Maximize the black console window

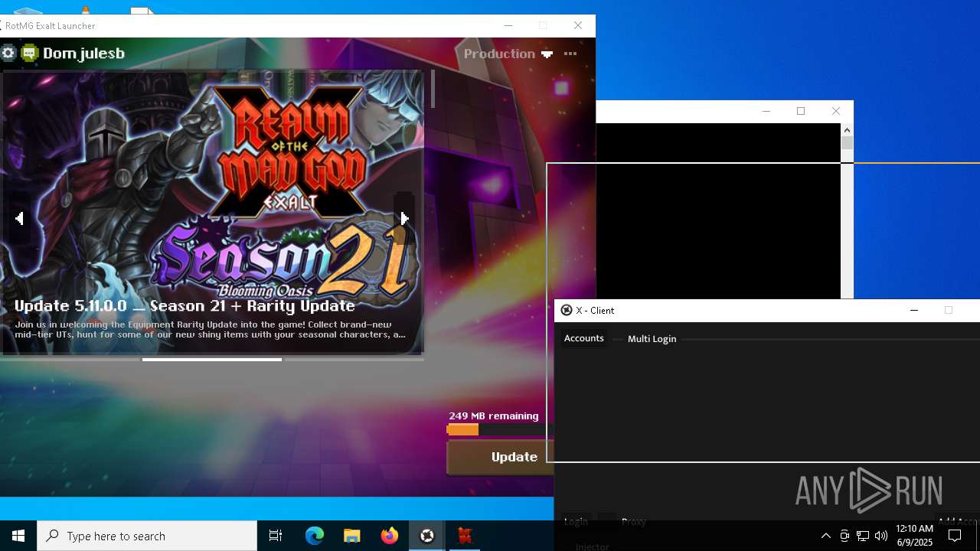pos(801,111)
